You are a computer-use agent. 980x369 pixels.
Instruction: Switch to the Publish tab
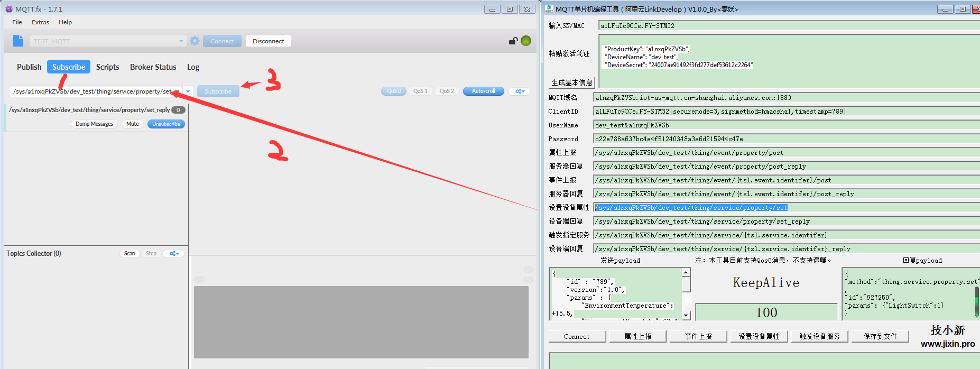pos(29,67)
